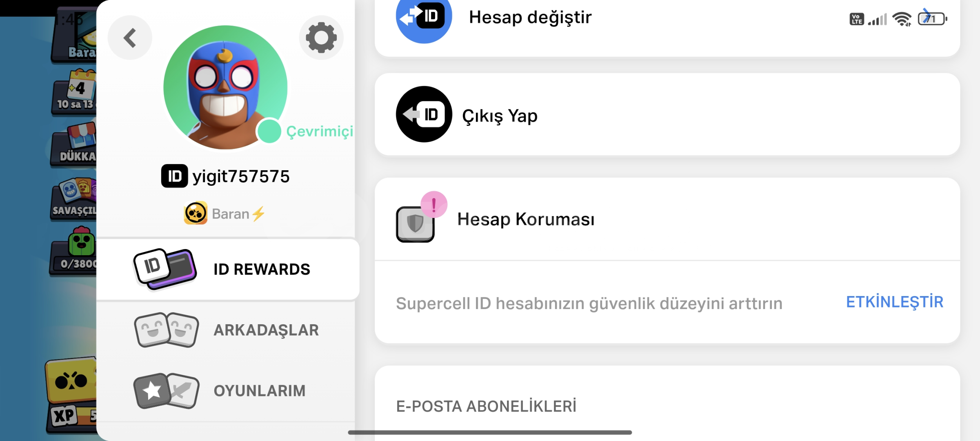Go back using the left chevron button
The height and width of the screenshot is (441, 980).
(130, 38)
